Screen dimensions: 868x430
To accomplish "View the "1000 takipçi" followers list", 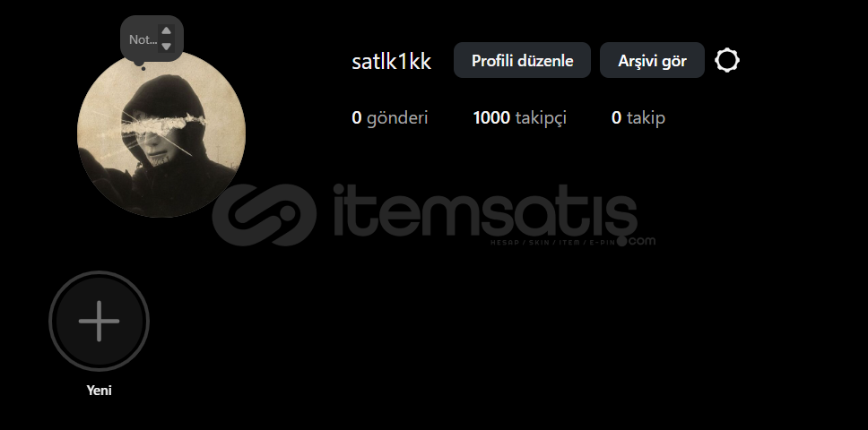I will (520, 117).
